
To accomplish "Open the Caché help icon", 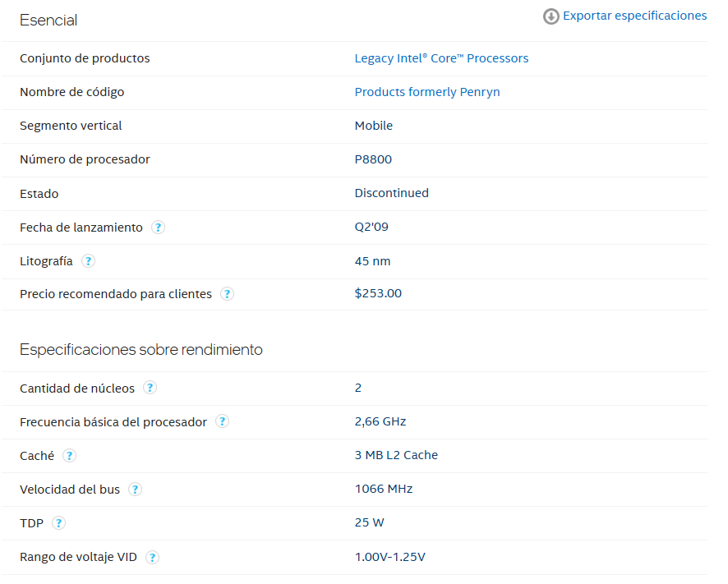I will tap(70, 456).
